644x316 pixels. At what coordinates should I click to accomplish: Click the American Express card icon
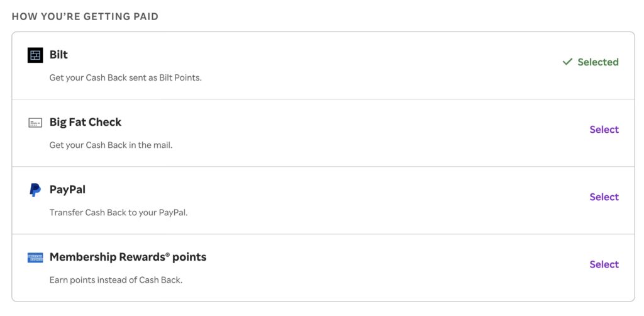(x=35, y=257)
